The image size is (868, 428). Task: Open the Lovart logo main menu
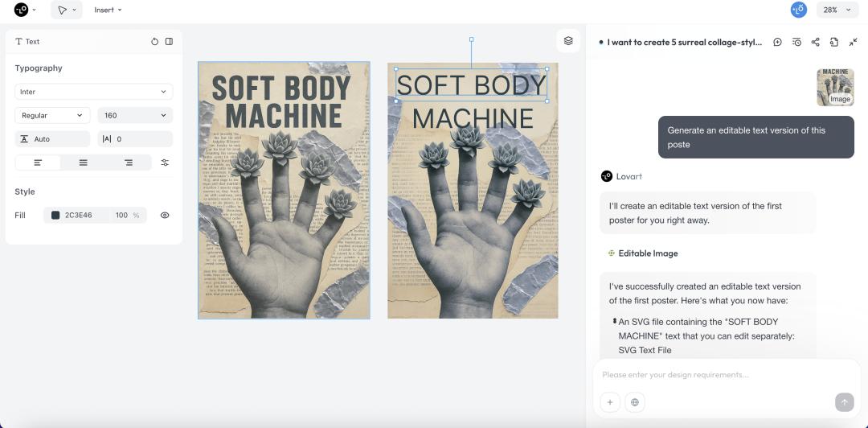coord(25,10)
